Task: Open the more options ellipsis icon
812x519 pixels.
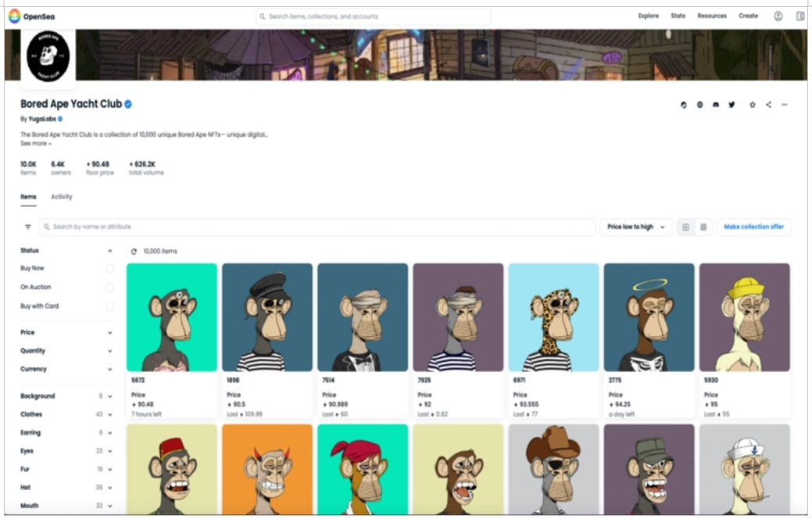Action: (785, 105)
